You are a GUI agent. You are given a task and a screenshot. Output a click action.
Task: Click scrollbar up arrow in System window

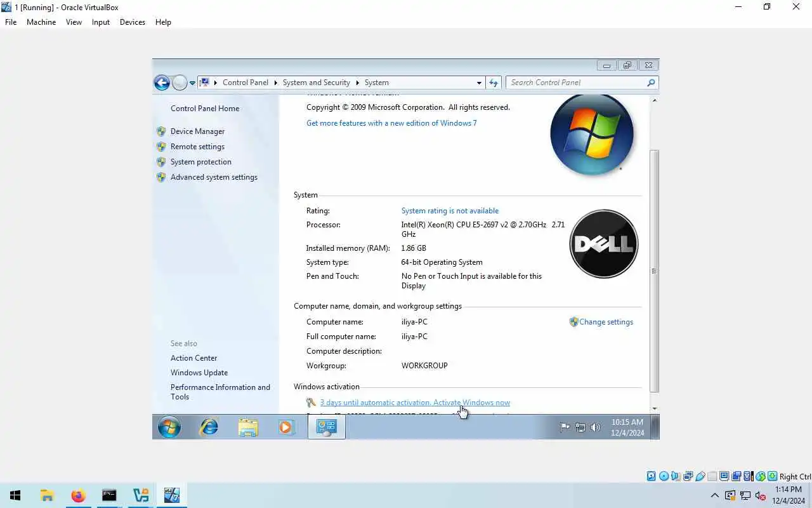(654, 100)
